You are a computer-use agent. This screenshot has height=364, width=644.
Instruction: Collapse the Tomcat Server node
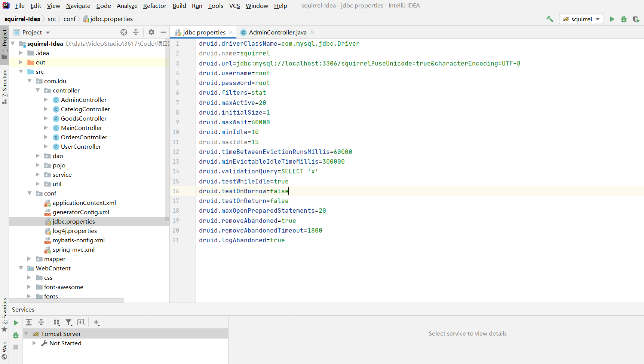click(26, 334)
